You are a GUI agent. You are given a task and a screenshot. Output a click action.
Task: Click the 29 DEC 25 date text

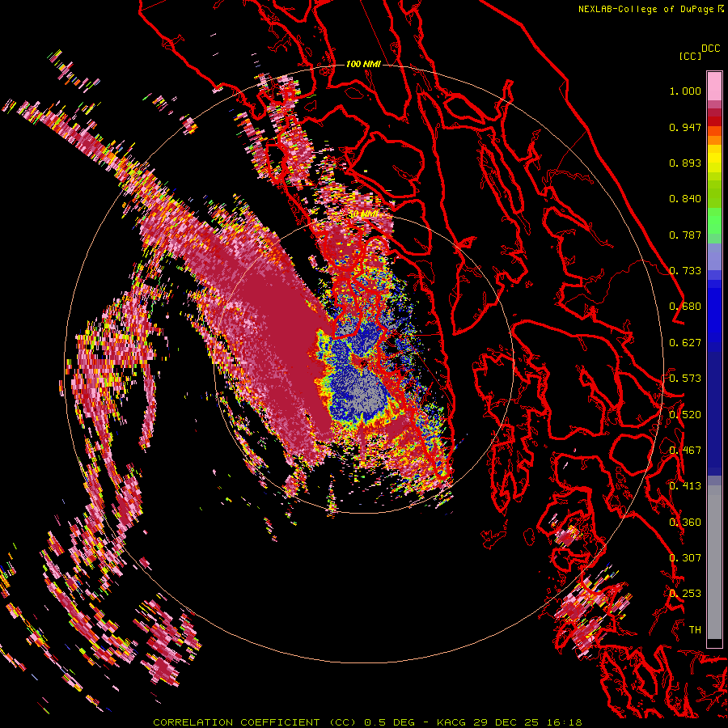(x=506, y=722)
